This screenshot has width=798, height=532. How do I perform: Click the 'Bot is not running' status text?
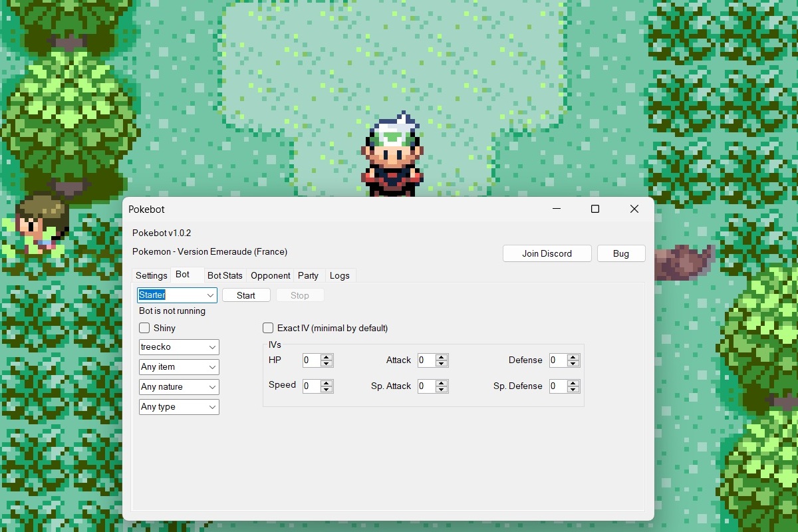coord(172,311)
